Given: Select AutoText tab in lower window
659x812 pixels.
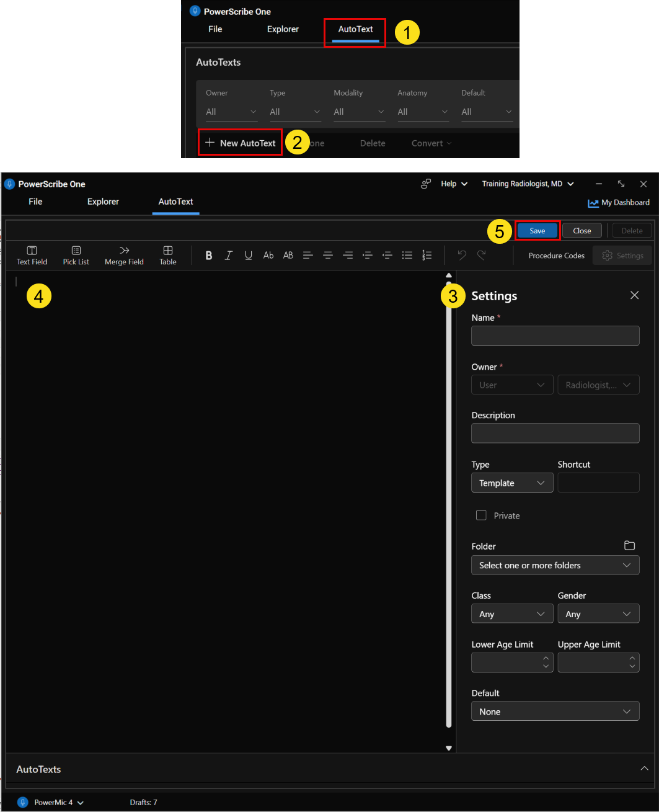Looking at the screenshot, I should click(175, 202).
